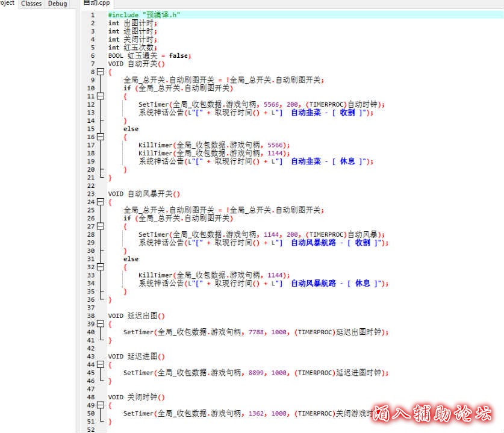This screenshot has height=433, width=504.
Task: Collapse the fold marker at line 49
Action: (101, 405)
